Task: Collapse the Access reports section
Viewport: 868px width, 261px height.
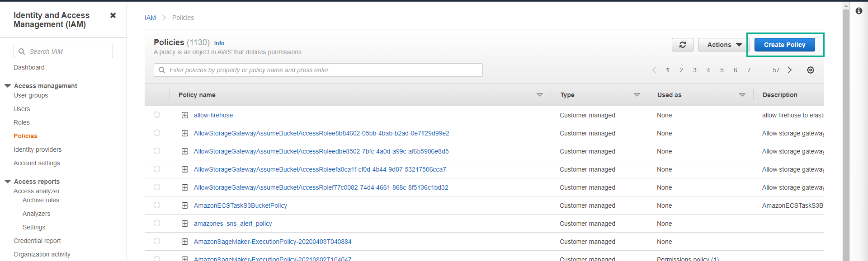Action: click(8, 182)
